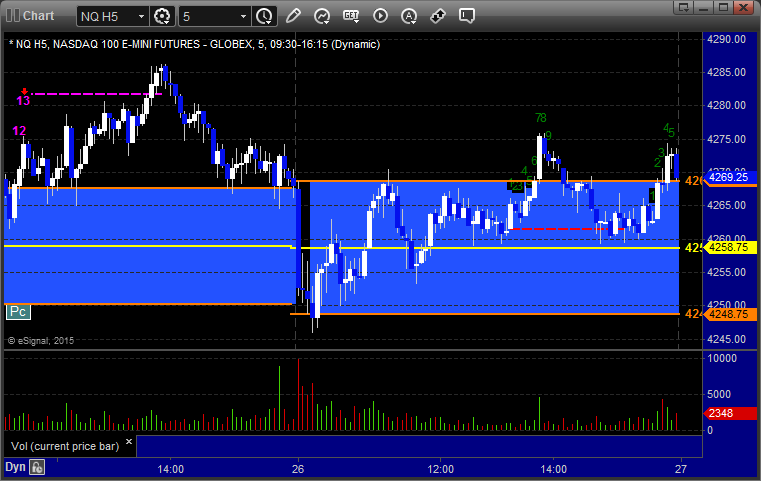Click the right-hand 14:00 time axis label

554,469
